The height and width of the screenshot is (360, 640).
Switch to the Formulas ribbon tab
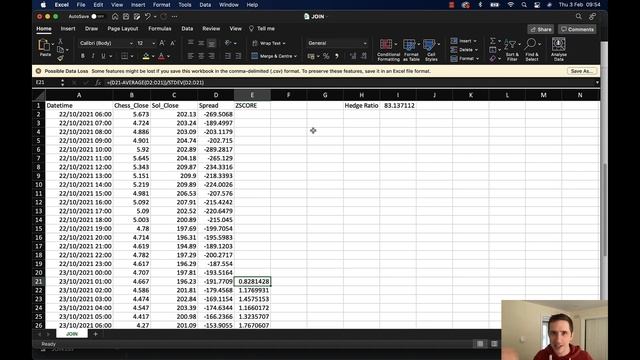(x=160, y=29)
